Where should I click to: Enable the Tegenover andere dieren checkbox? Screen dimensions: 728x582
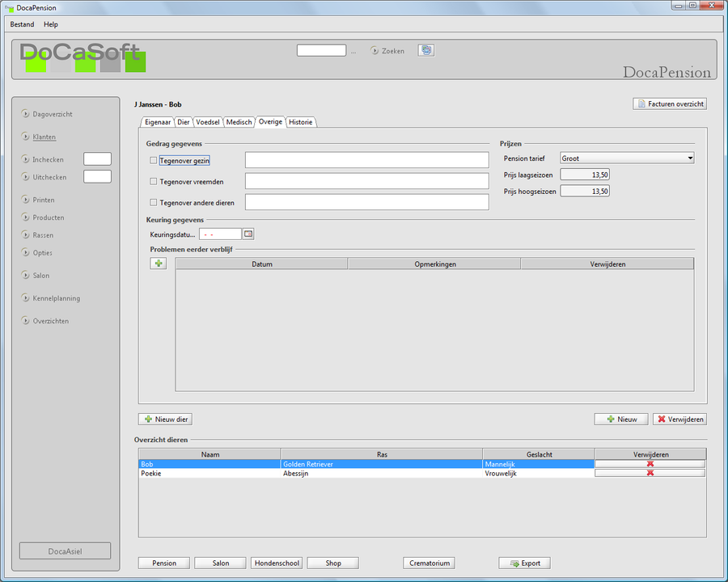point(153,202)
